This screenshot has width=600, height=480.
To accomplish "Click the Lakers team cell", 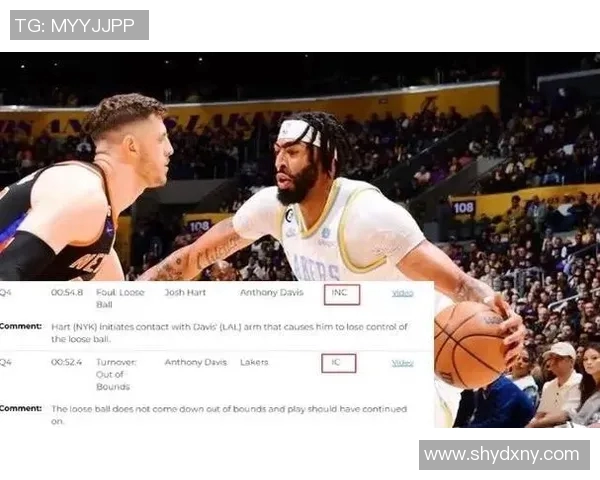I will point(254,362).
